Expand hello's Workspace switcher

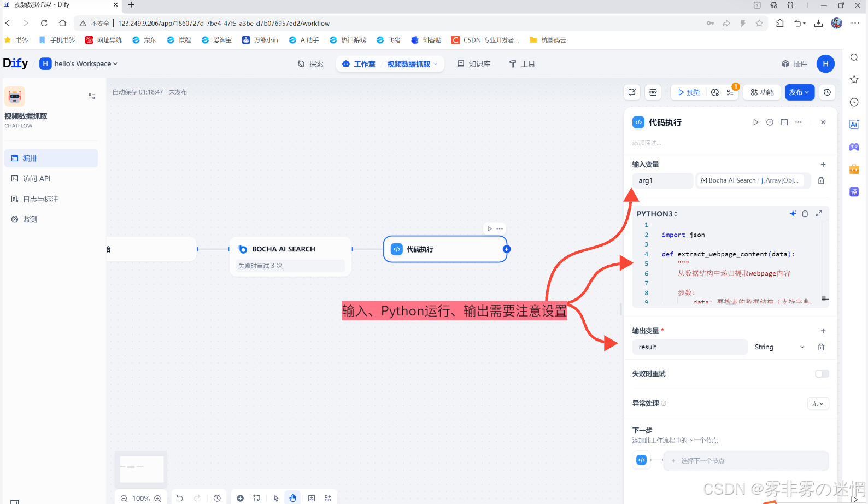(79, 64)
